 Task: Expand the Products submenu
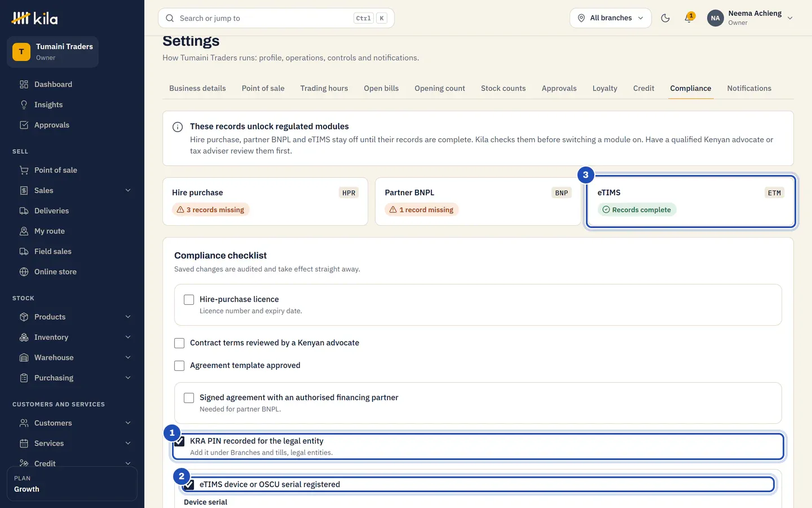click(x=128, y=317)
